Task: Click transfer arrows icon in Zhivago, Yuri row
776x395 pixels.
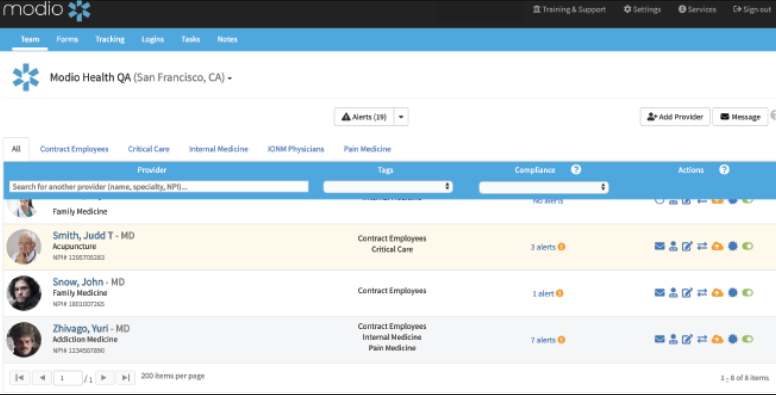Action: pyautogui.click(x=702, y=339)
